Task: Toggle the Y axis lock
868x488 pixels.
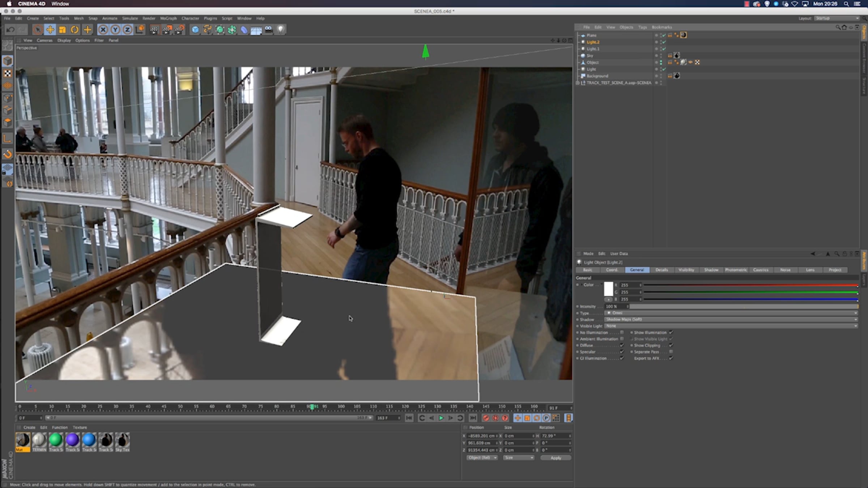Action: tap(115, 30)
